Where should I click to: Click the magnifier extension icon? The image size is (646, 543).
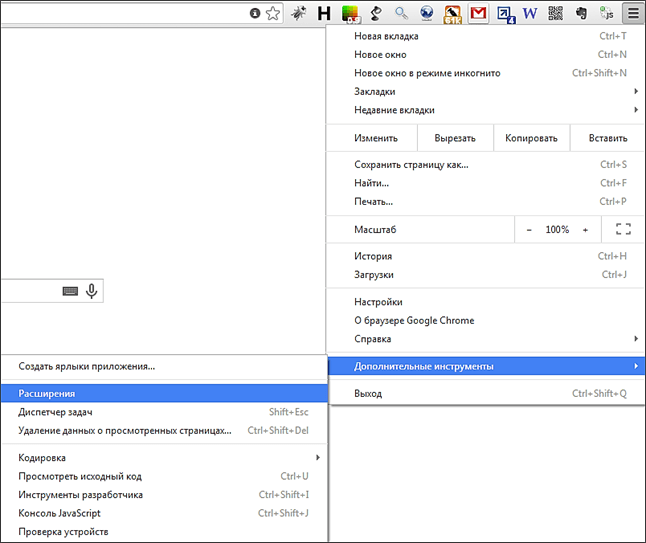tap(401, 14)
